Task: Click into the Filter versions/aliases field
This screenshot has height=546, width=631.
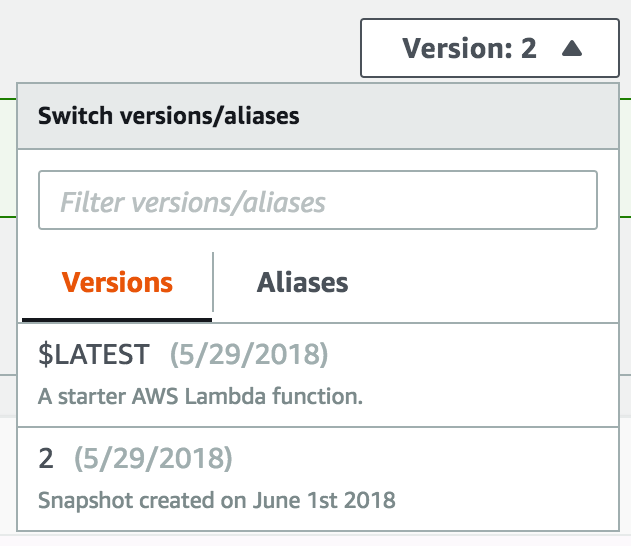Action: (x=317, y=202)
